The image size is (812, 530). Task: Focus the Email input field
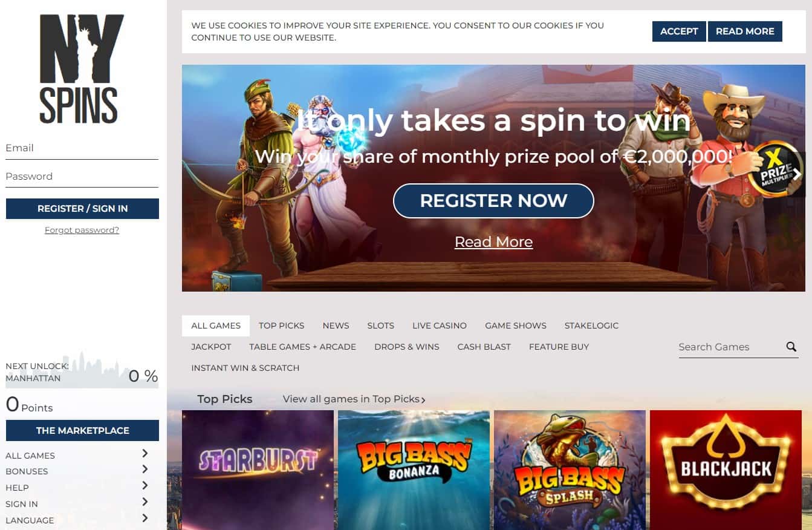click(82, 148)
